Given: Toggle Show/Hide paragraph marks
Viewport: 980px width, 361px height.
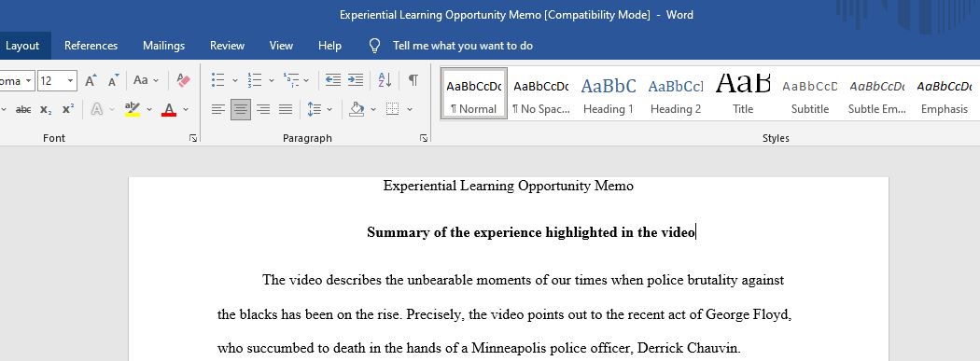Looking at the screenshot, I should [x=413, y=80].
